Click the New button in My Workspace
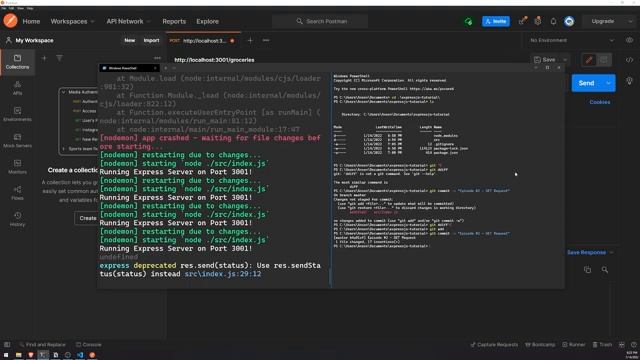The height and width of the screenshot is (360, 640). click(x=129, y=40)
